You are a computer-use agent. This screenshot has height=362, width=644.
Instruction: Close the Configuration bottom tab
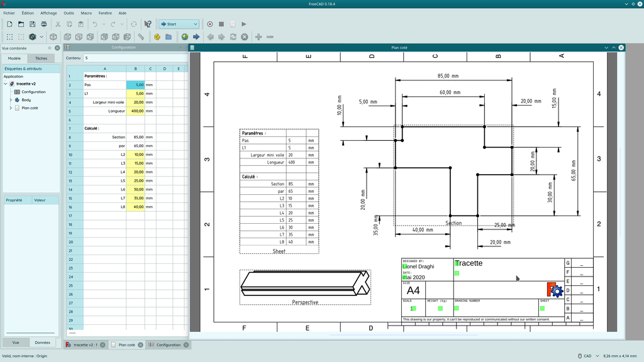pos(186,345)
